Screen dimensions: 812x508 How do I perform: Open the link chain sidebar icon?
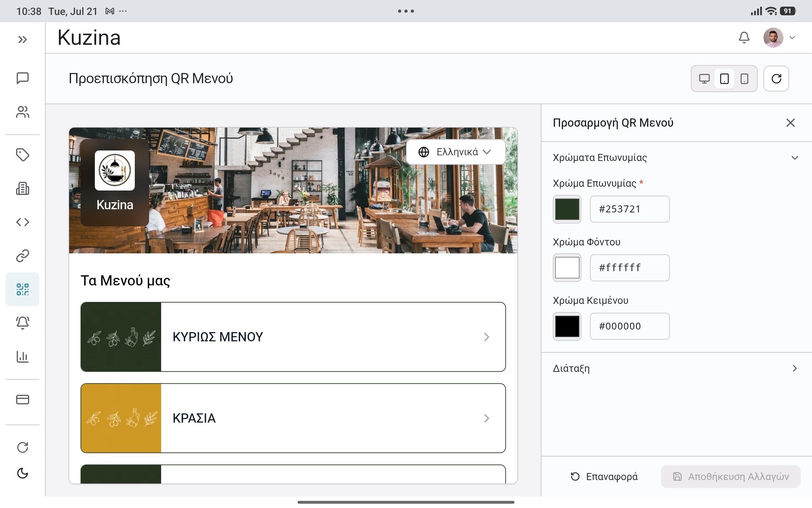point(23,256)
